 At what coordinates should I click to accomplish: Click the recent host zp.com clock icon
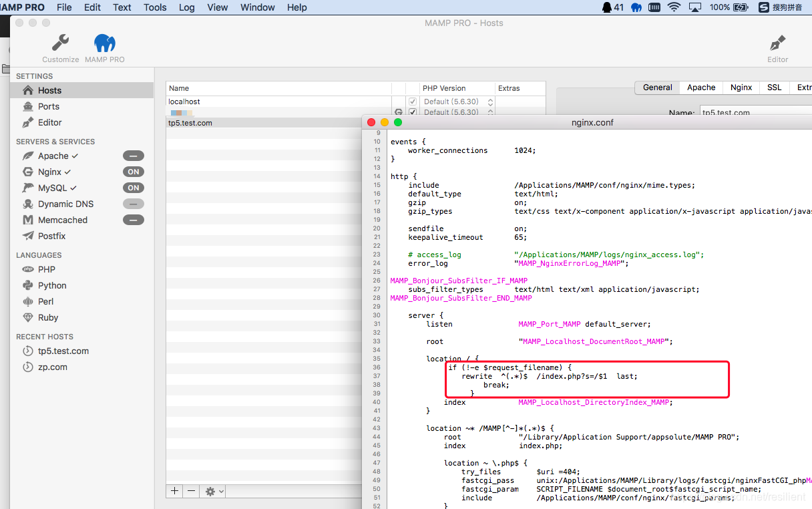coord(28,367)
